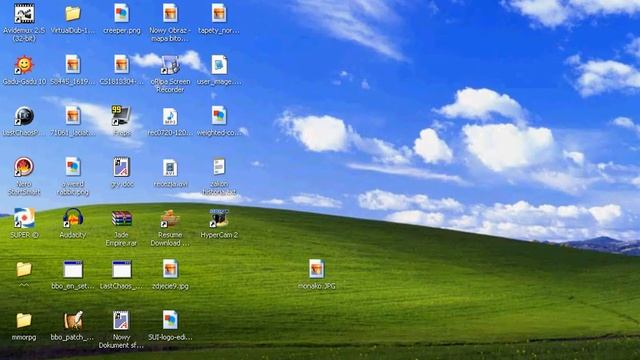Viewport: 640px width, 360px height.
Task: Open the Avidemux 2.5 (32-bit) shortcut
Action: point(24,14)
